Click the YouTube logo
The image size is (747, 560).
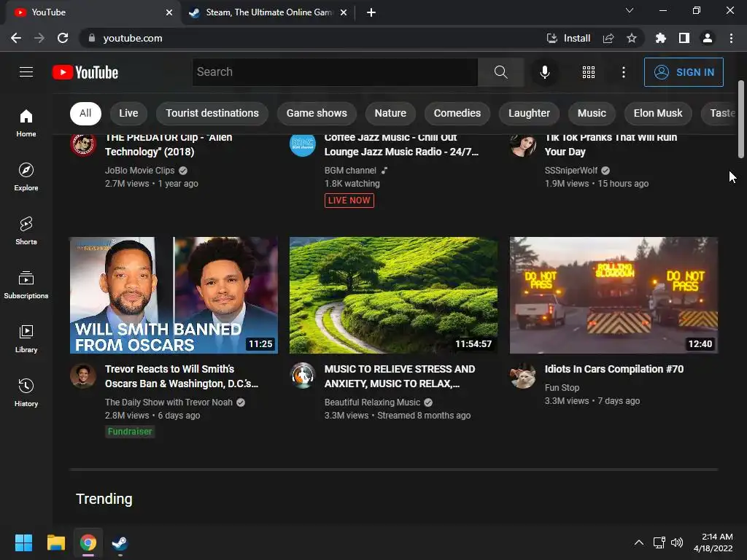click(x=85, y=72)
